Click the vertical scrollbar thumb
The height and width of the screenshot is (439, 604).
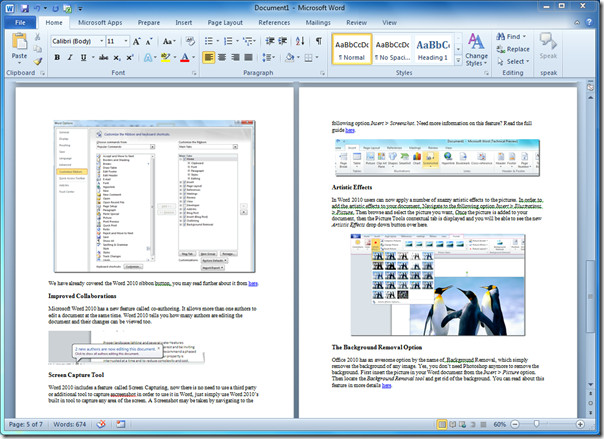click(x=590, y=296)
